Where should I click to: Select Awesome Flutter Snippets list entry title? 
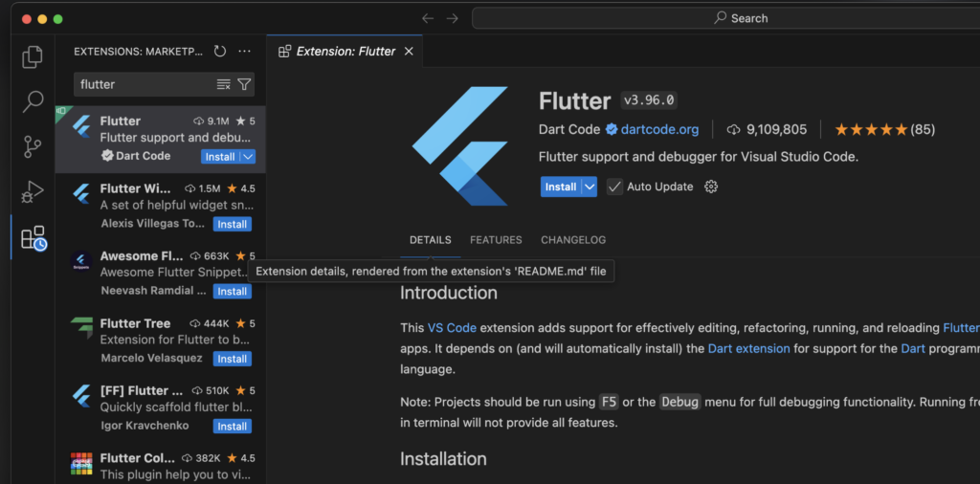142,256
